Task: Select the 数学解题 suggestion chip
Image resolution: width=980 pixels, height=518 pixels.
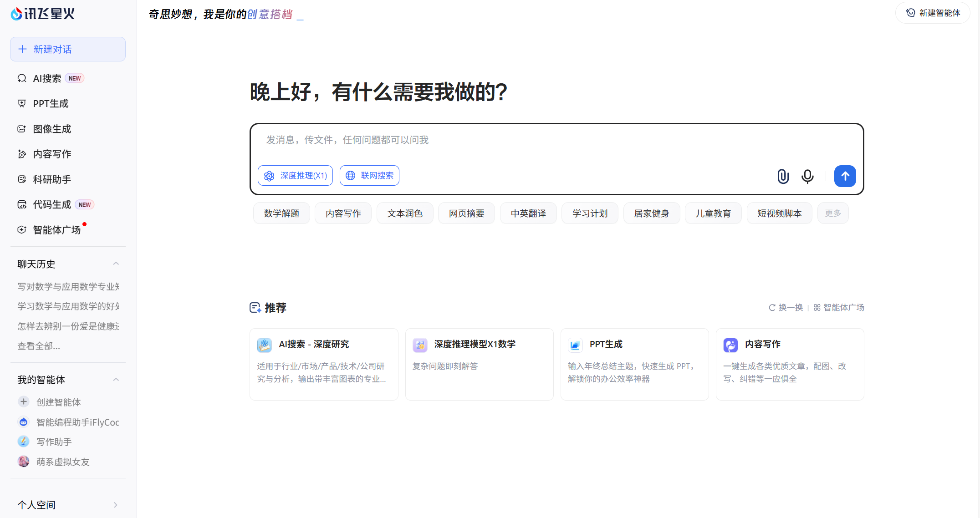Action: point(281,213)
